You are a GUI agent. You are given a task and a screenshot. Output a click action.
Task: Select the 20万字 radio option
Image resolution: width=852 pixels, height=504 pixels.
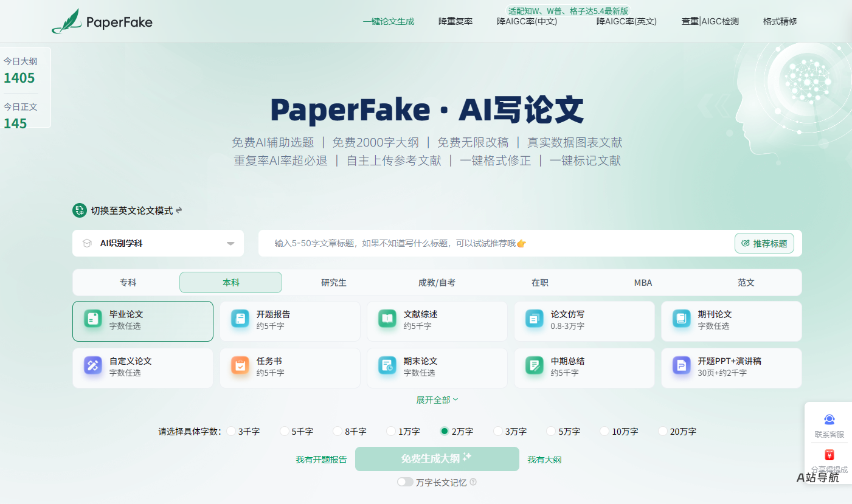[663, 431]
